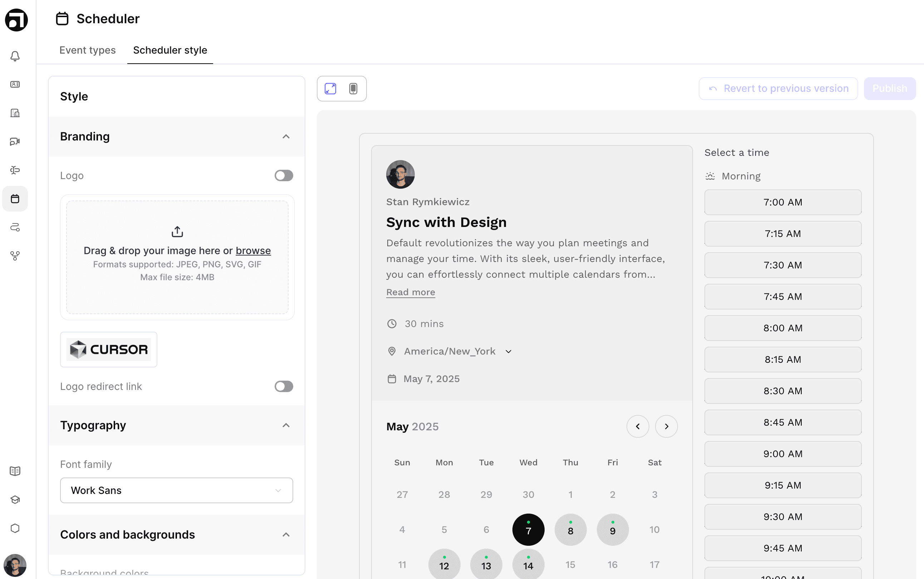This screenshot has width=924, height=579.
Task: Collapse the Branding section
Action: coord(286,137)
